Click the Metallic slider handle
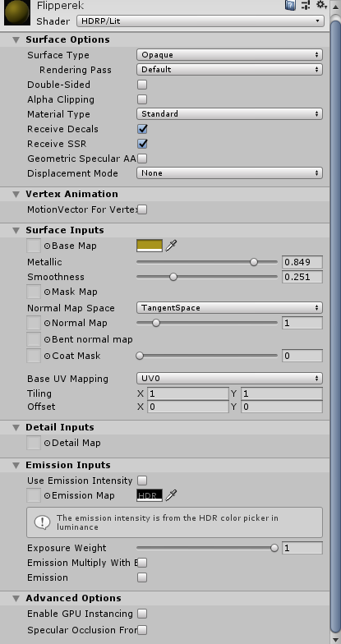 [x=254, y=262]
